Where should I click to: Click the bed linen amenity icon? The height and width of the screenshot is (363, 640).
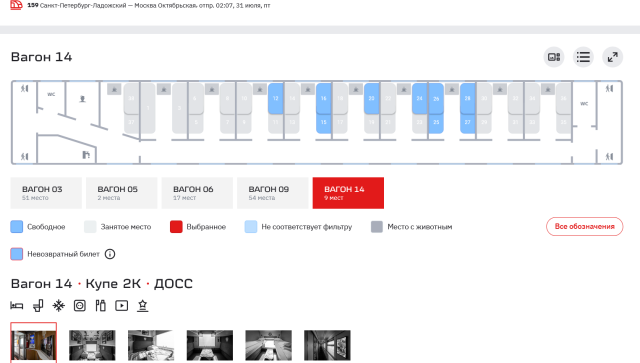(17, 306)
